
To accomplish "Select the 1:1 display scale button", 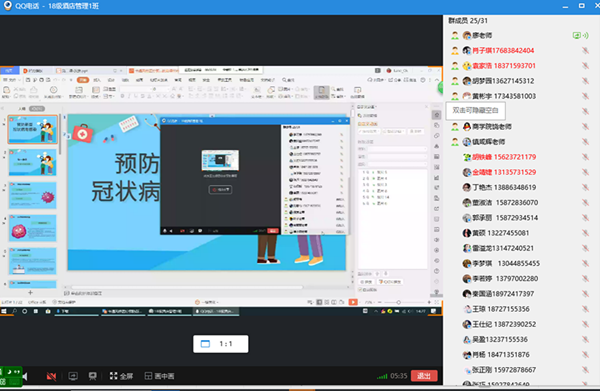I will [x=221, y=344].
